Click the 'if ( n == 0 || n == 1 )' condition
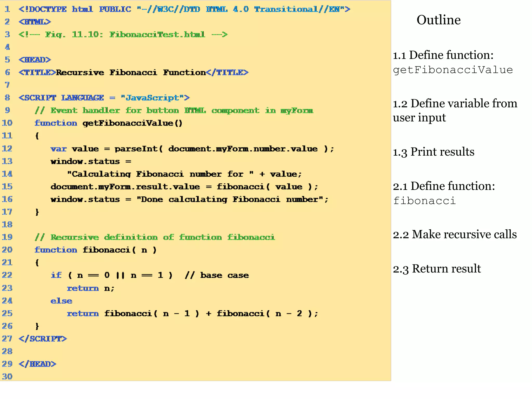This screenshot has width=532, height=399. click(x=111, y=275)
